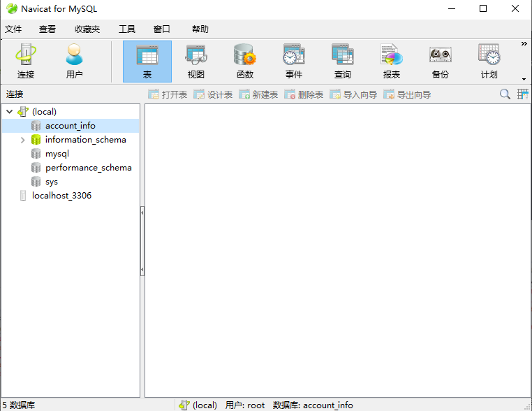Expand the information_schema database node
Viewport: 532px width, 411px height.
pyautogui.click(x=23, y=140)
